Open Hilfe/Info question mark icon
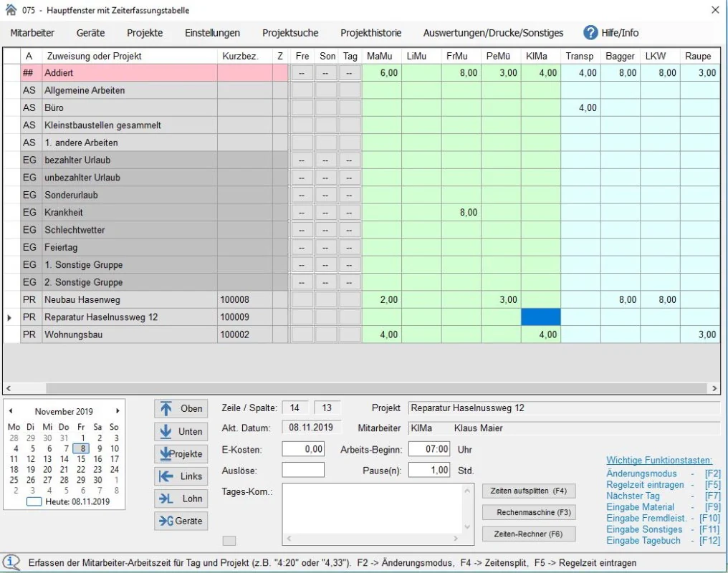The image size is (728, 573). tap(590, 32)
